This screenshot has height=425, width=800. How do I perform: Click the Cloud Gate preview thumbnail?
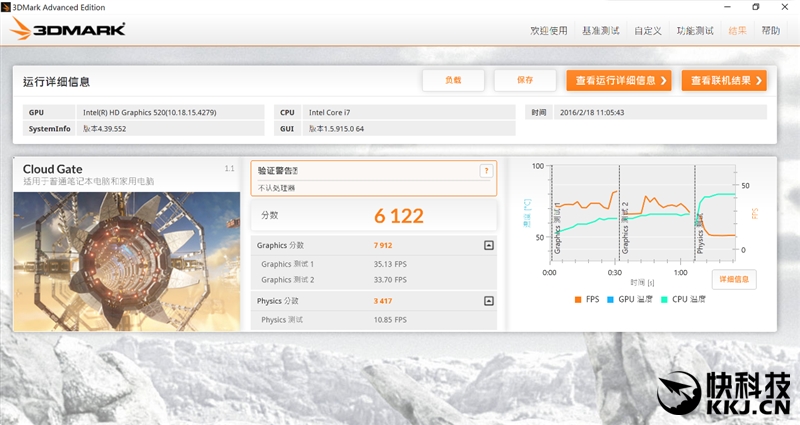click(127, 261)
